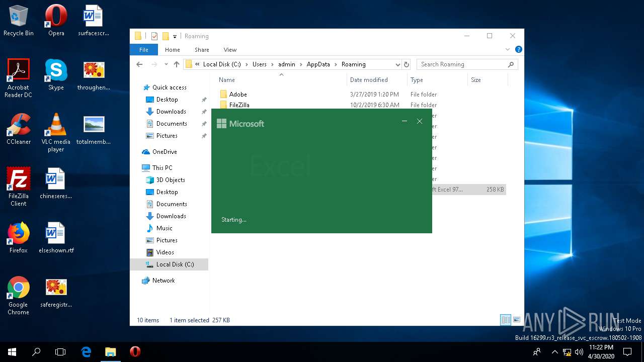644x362 pixels.
Task: Go back in File Explorer
Action: tap(139, 64)
